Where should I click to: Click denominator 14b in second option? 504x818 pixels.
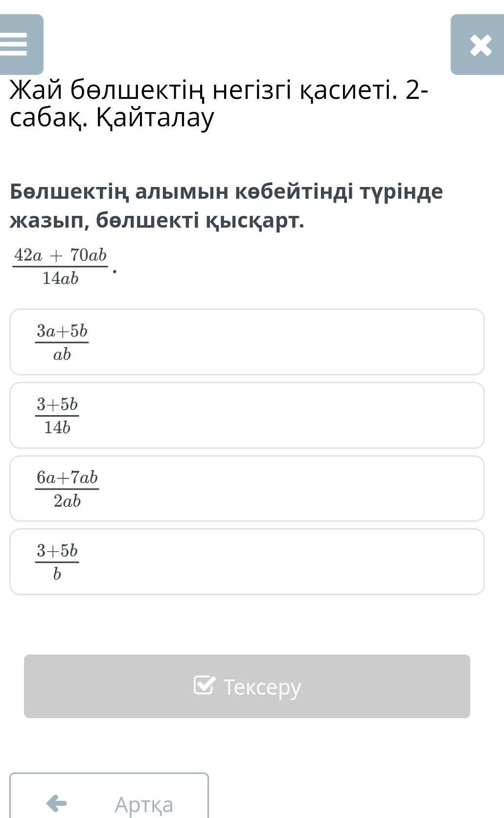coord(57,428)
